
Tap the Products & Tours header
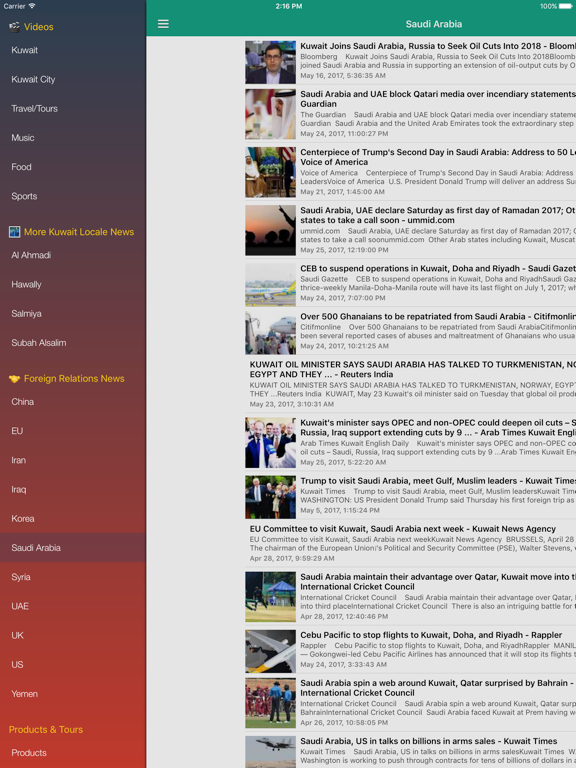[x=46, y=729]
